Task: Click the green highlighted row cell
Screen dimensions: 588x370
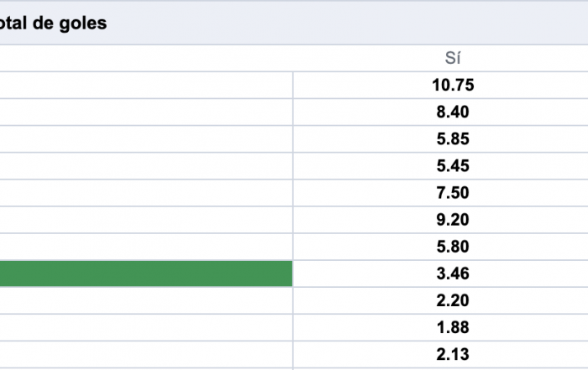Action: point(146,273)
